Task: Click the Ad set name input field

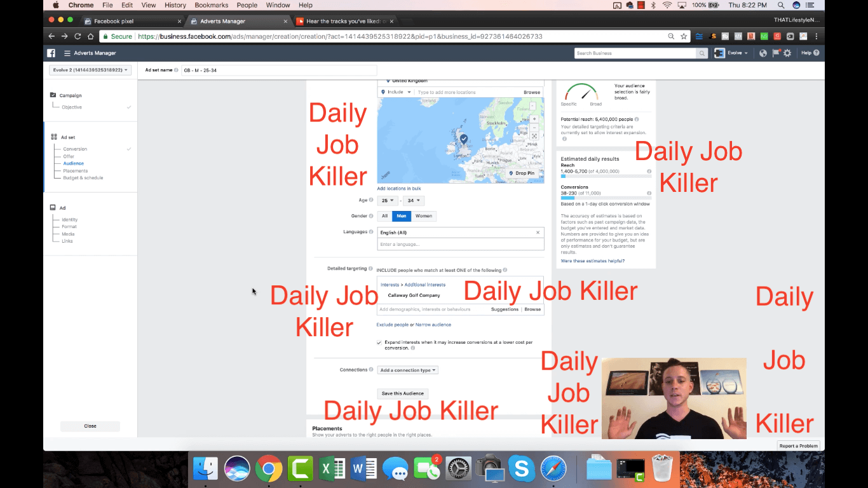Action: 279,71
